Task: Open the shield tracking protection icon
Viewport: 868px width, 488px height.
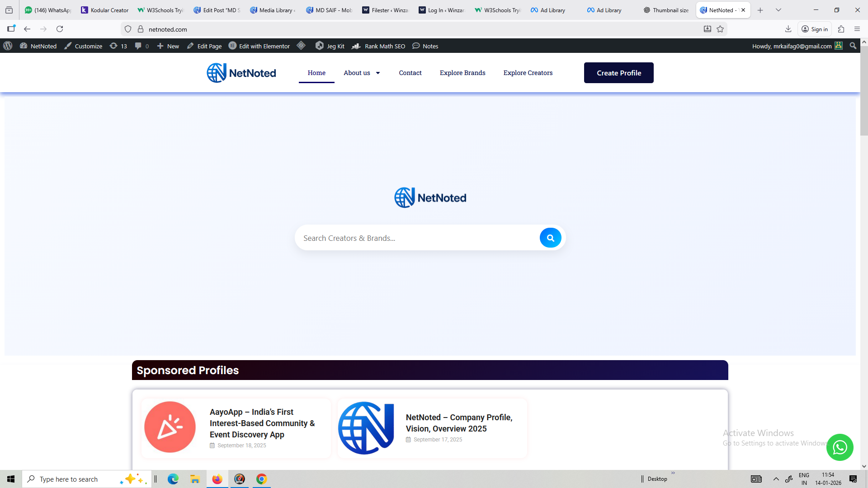Action: [x=128, y=29]
